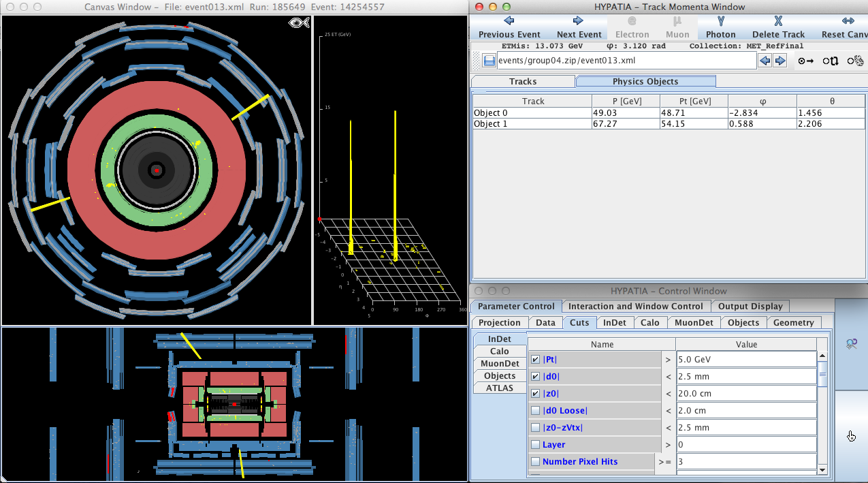This screenshot has width=868, height=483.
Task: Select the magnifier zoom tool icon
Action: (851, 344)
